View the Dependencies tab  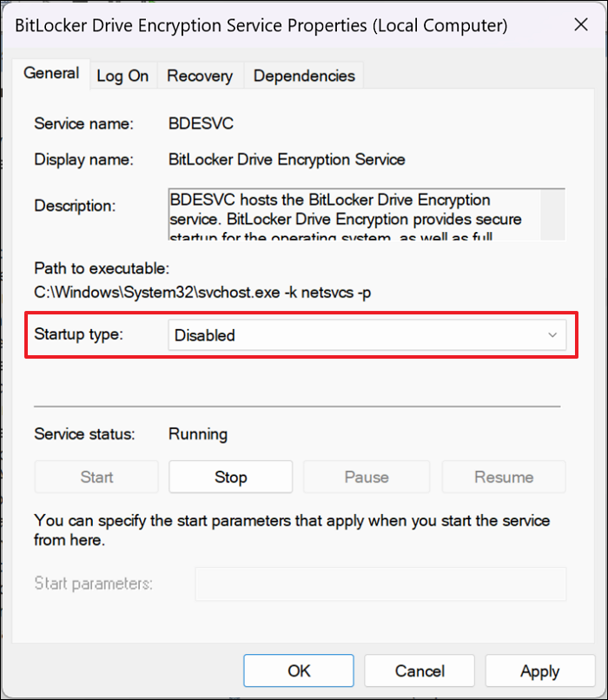point(303,76)
